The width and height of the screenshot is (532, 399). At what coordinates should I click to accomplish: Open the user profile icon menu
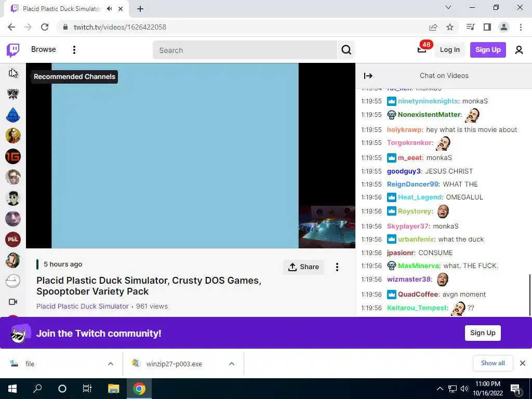(519, 50)
